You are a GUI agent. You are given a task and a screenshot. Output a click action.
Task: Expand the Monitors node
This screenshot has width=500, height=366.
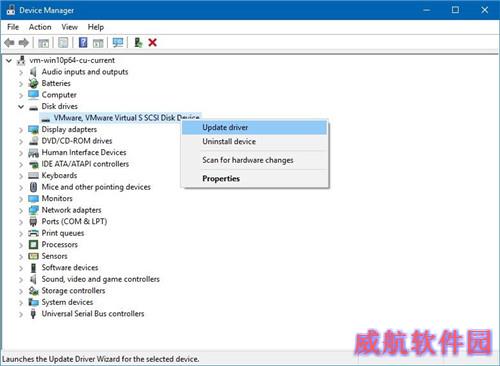21,199
